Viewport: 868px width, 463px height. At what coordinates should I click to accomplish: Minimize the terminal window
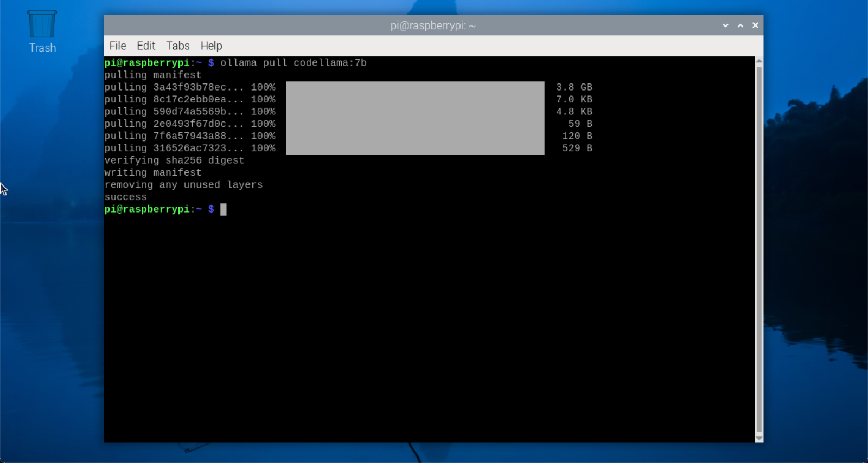(725, 25)
